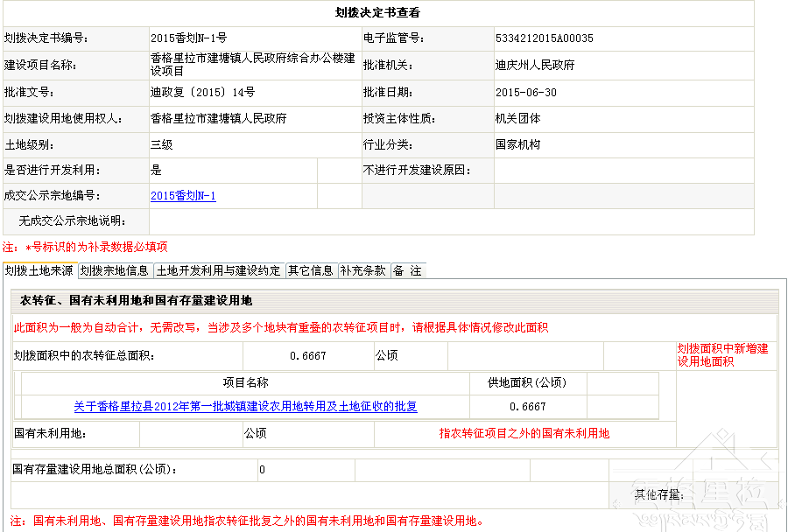Open the 2015香划N-1 parcel link

click(x=183, y=196)
